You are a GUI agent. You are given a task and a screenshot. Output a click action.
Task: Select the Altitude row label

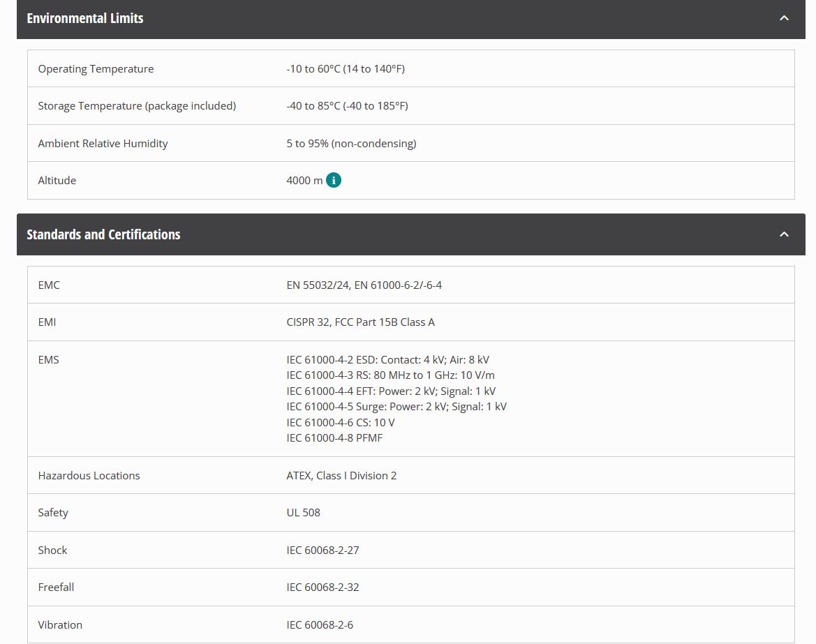(x=57, y=181)
